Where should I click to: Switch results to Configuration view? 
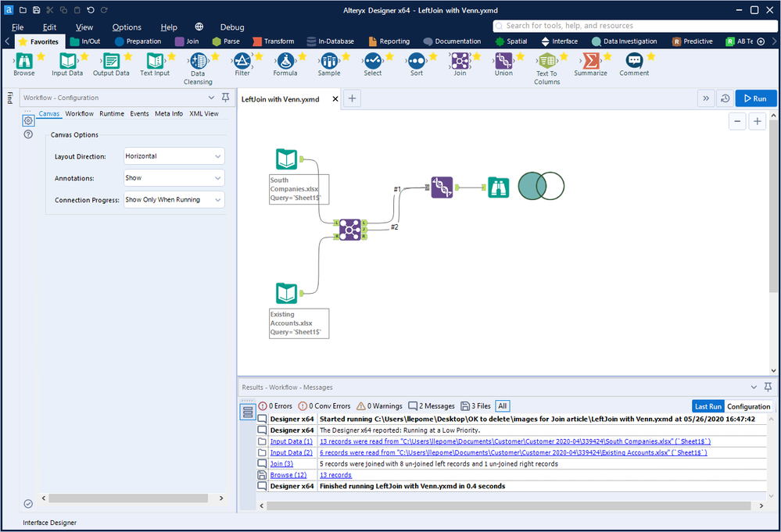pyautogui.click(x=748, y=406)
